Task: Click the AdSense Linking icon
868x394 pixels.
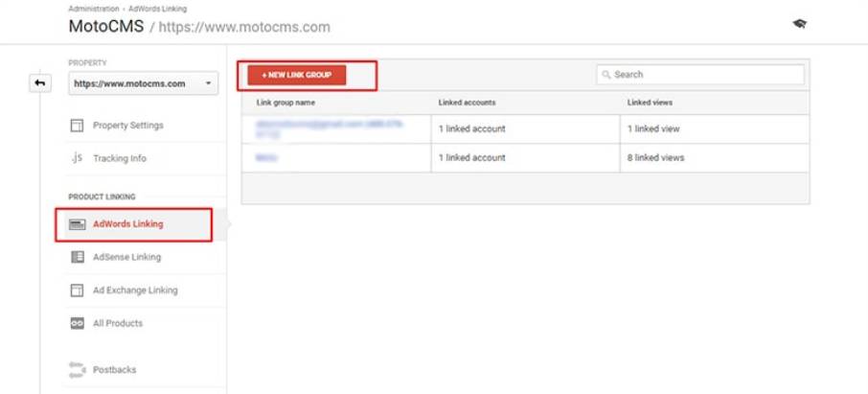Action: click(77, 257)
